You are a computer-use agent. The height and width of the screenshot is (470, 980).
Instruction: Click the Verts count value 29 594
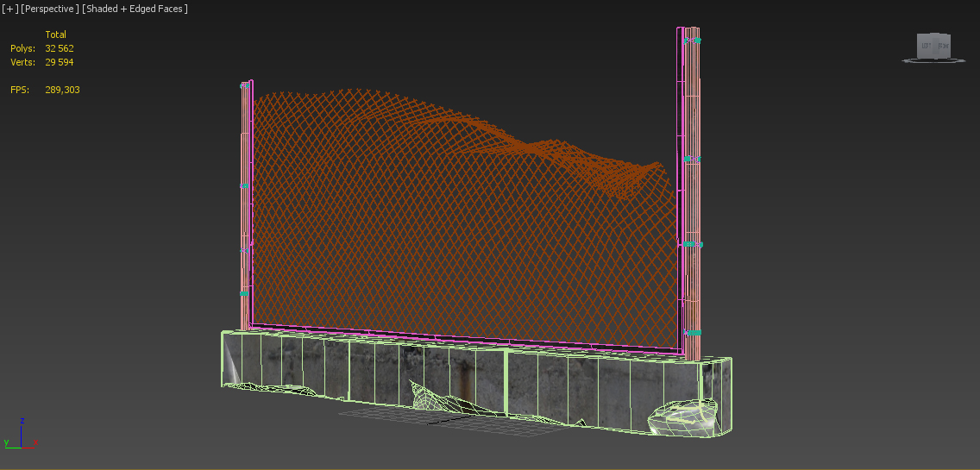[x=60, y=62]
